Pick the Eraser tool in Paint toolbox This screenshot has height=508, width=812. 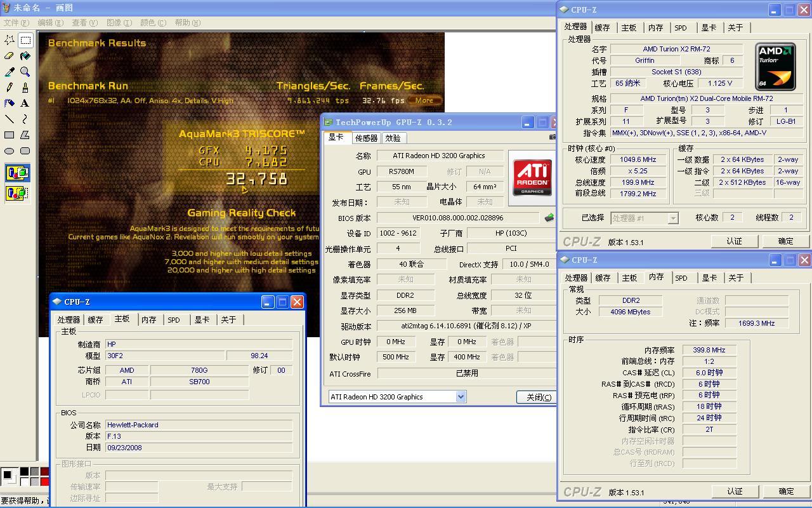[x=10, y=56]
